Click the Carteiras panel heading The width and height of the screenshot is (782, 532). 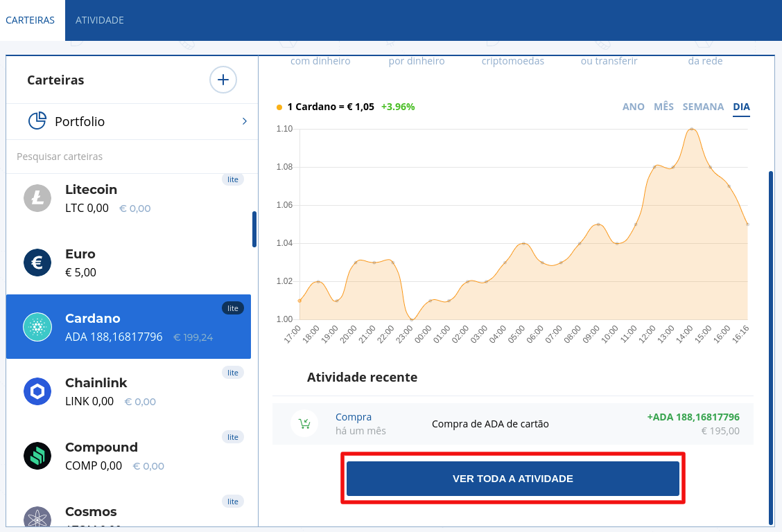click(55, 80)
